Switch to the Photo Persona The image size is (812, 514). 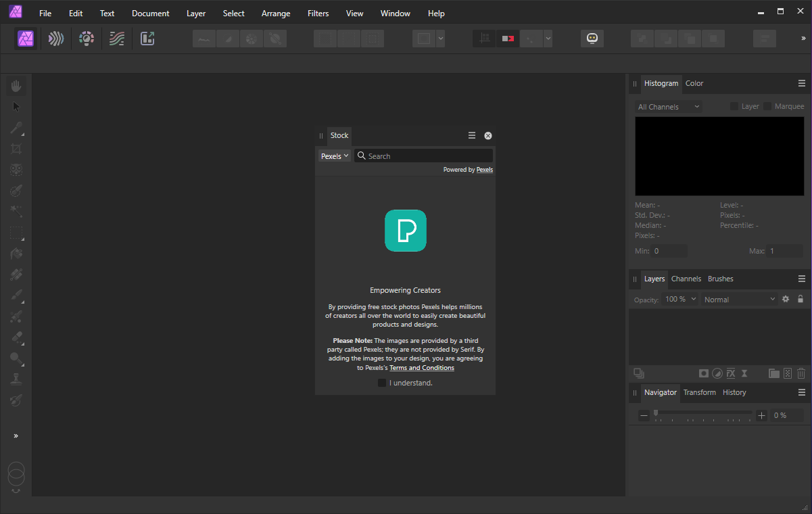[x=27, y=39]
